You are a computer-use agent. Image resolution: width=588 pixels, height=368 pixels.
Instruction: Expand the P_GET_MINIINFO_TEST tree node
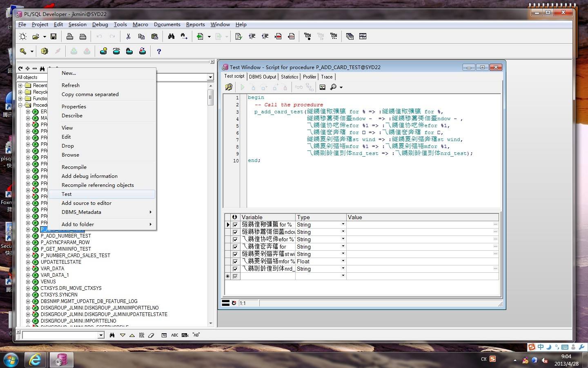28,249
